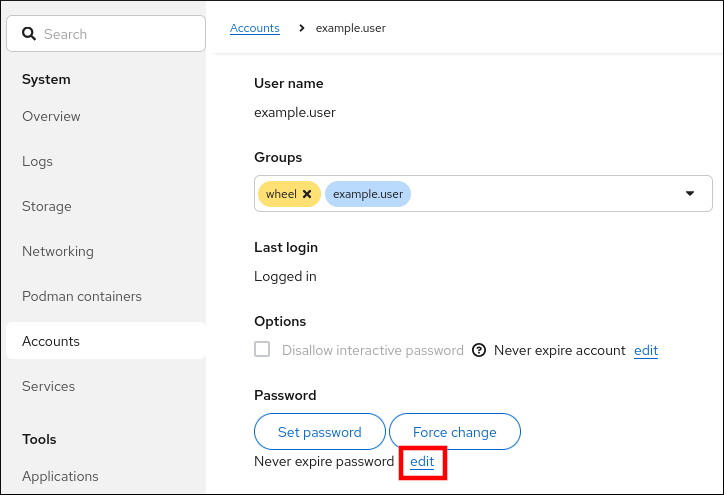Open the Services page

point(48,386)
